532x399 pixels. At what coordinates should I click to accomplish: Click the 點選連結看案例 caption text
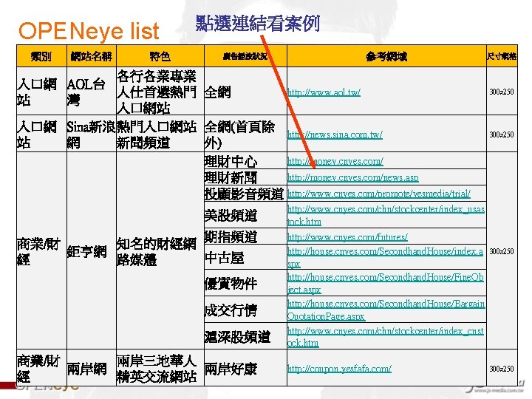[258, 24]
